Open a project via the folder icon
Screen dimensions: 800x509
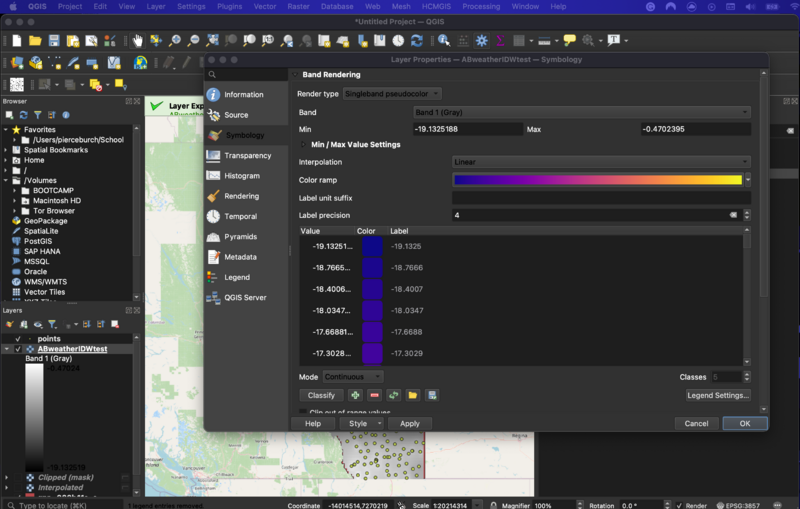(x=35, y=41)
